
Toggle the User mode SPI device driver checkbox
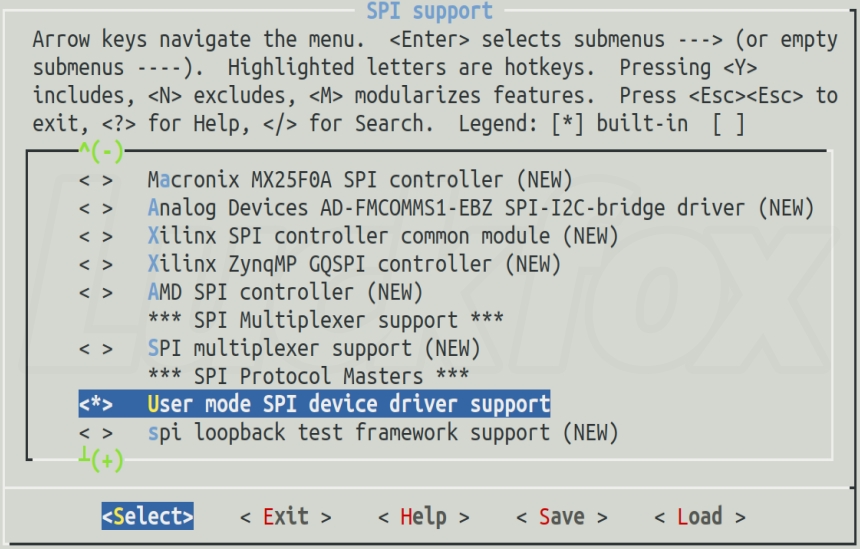[x=96, y=404]
